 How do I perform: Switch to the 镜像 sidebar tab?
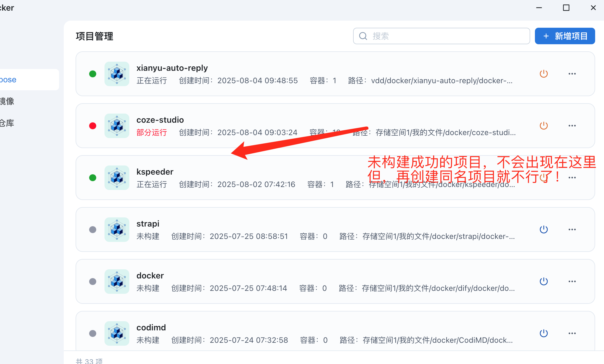7,101
